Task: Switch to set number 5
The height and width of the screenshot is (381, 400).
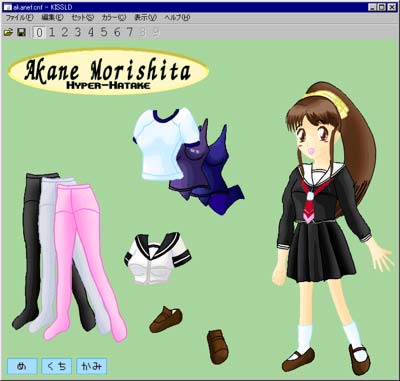Action: [104, 32]
